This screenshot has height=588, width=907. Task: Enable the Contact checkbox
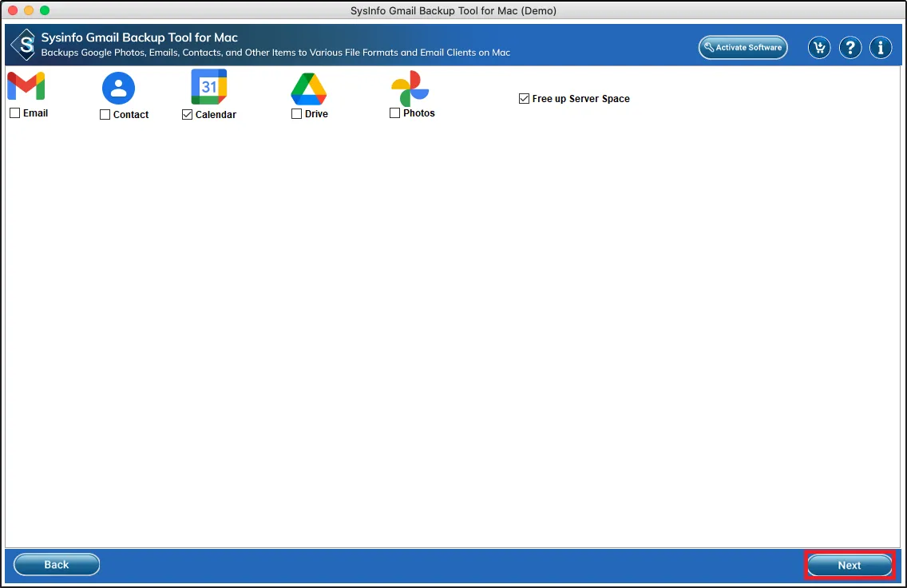(105, 114)
